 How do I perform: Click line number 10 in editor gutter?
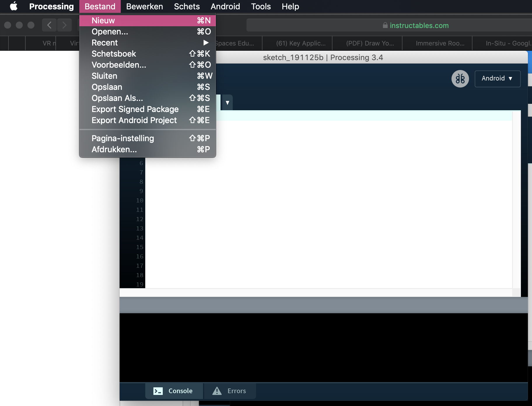[x=140, y=200]
